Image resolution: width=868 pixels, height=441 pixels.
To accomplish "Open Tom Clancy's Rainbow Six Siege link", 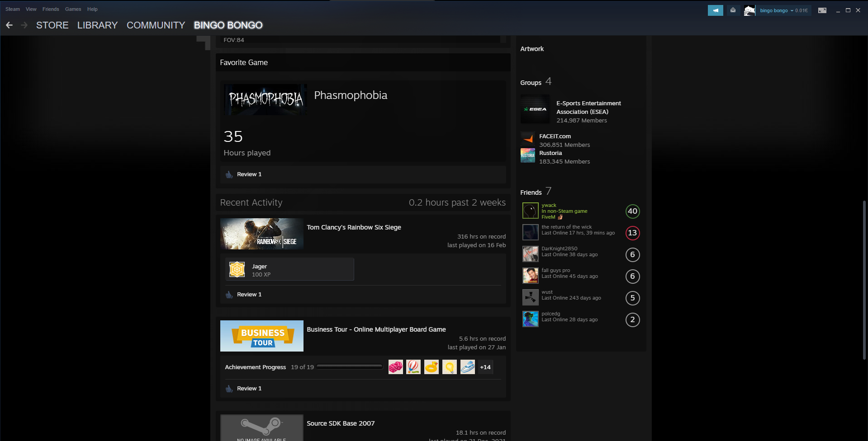I will coord(354,227).
